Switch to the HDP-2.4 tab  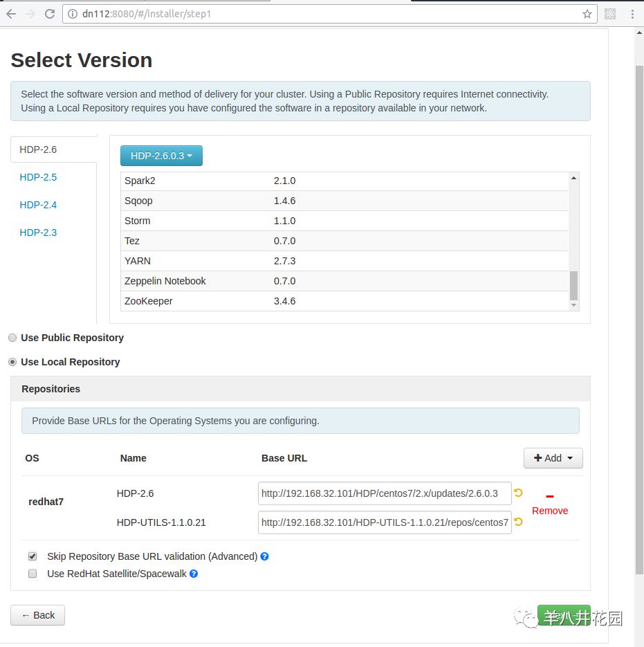pyautogui.click(x=38, y=205)
